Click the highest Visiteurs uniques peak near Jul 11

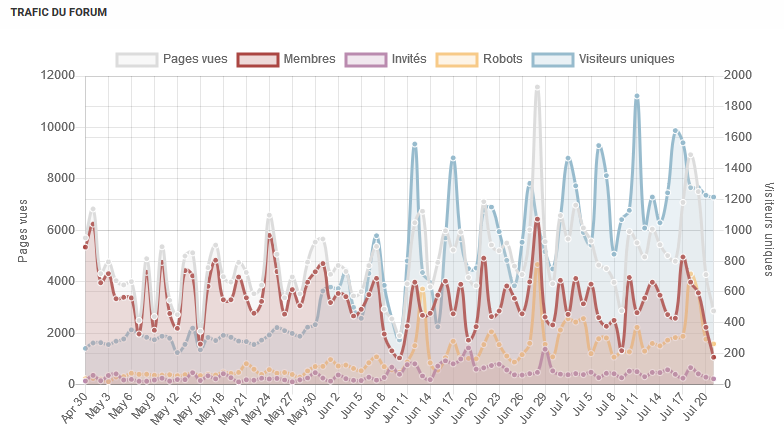[636, 96]
